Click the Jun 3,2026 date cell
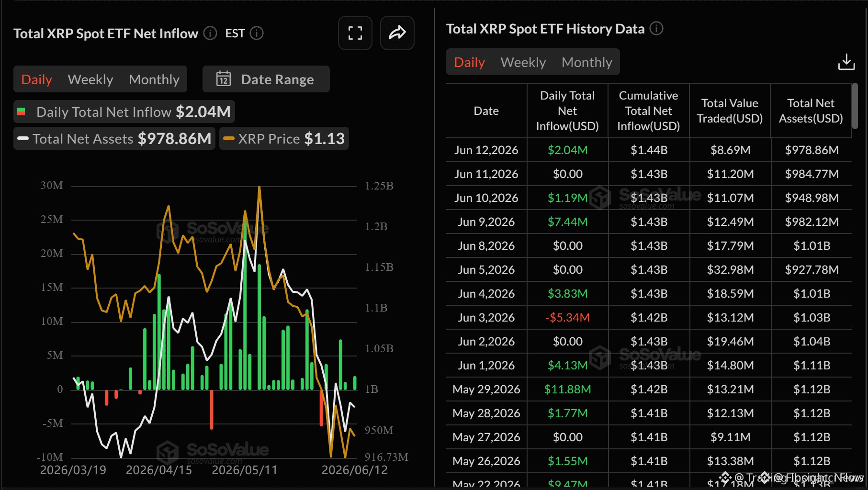 tap(486, 318)
